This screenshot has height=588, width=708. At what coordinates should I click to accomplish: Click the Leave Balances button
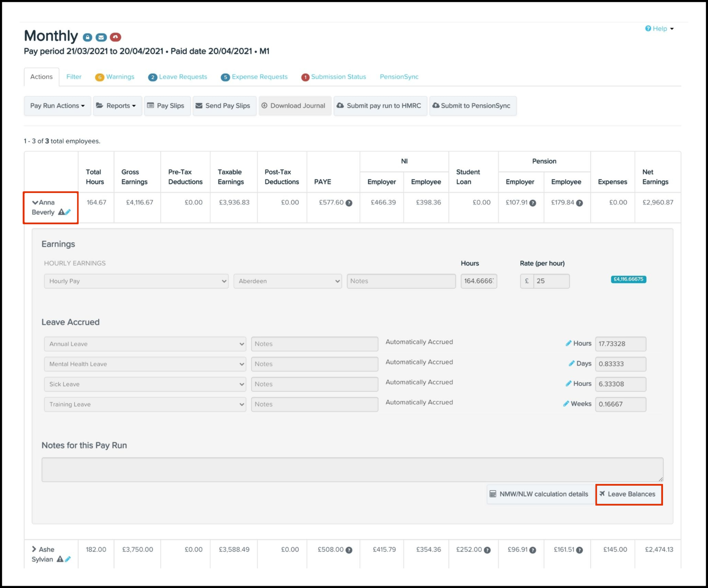point(629,494)
